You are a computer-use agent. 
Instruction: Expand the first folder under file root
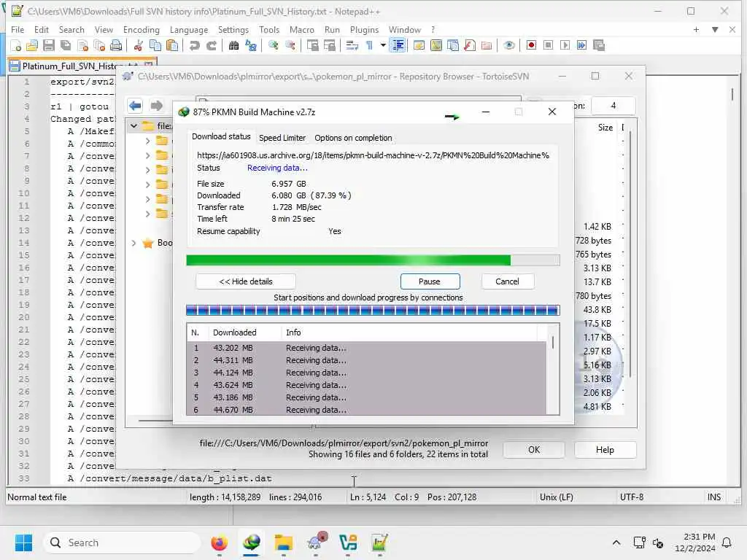(x=147, y=141)
